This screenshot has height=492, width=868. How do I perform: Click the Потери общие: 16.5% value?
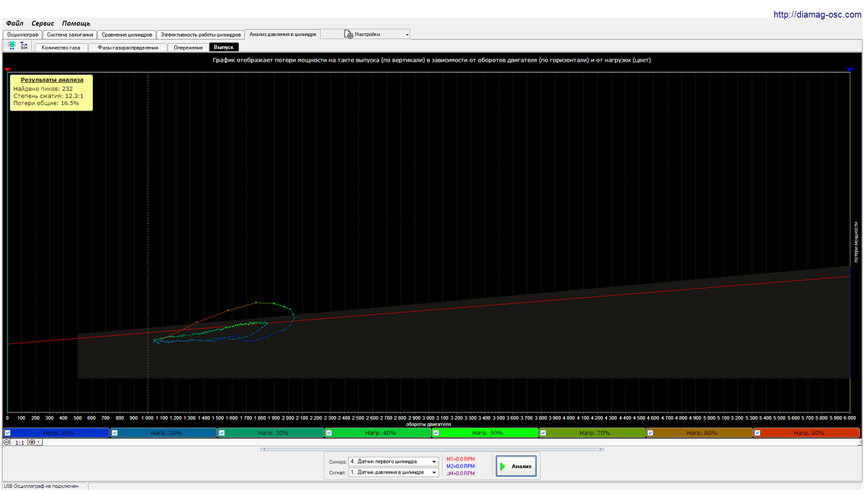click(x=46, y=103)
